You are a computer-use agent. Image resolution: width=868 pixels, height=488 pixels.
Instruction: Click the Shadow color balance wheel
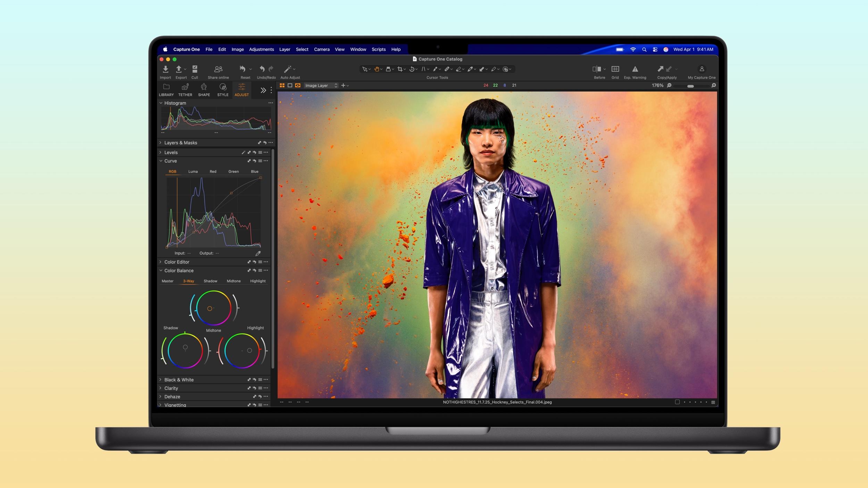pyautogui.click(x=185, y=351)
